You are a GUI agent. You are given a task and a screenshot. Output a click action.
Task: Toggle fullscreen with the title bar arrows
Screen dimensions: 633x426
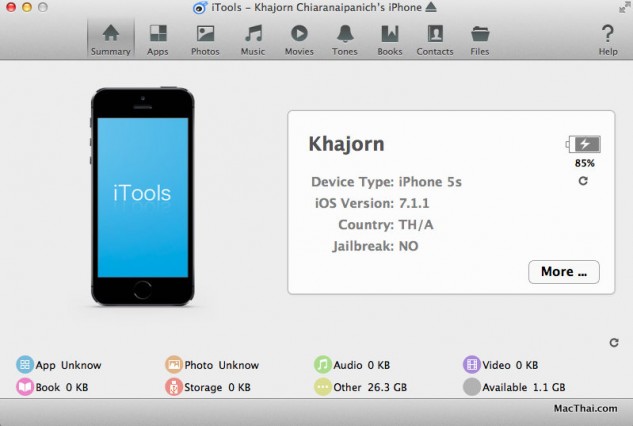[x=625, y=7]
